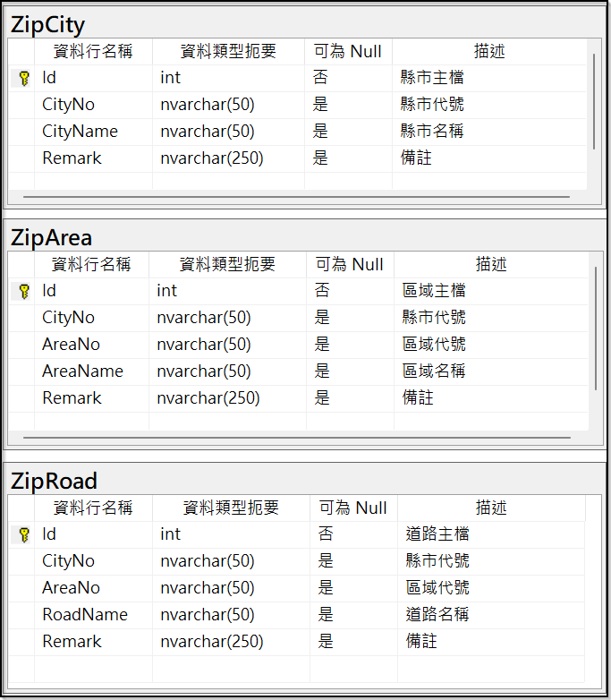The height and width of the screenshot is (700, 611).
Task: Click the 縣市主檔 description cell
Action: point(489,78)
